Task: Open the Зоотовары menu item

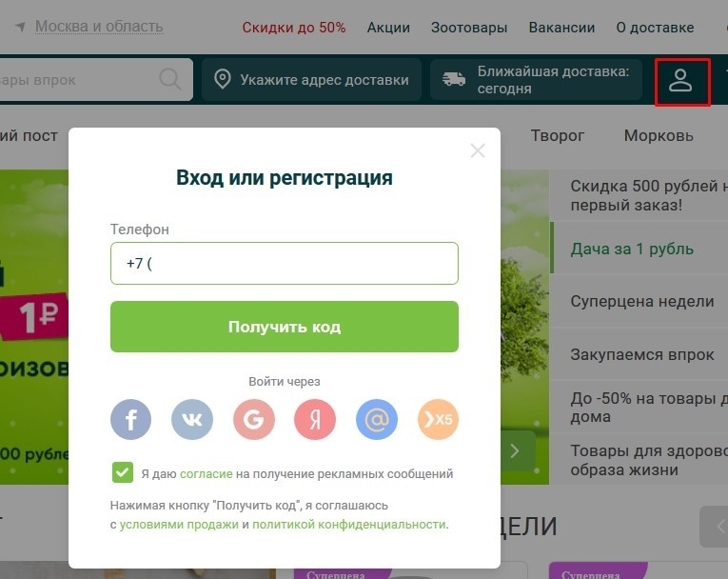Action: click(469, 28)
